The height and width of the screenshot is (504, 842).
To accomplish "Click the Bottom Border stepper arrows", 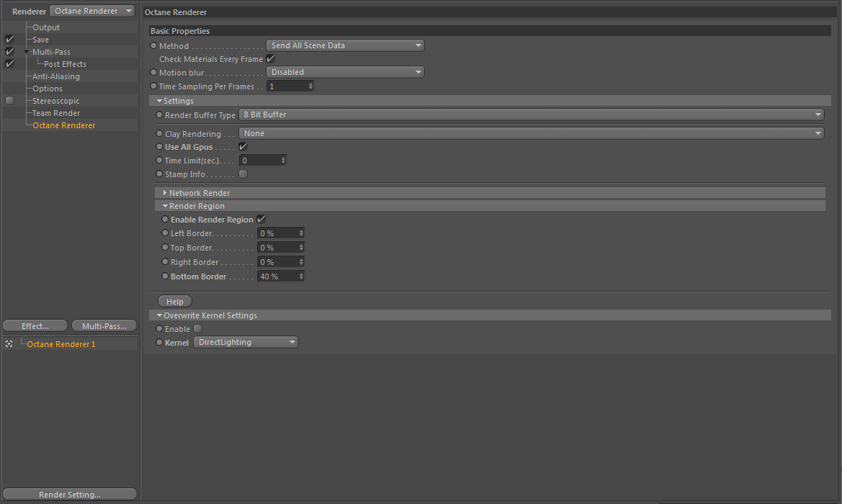I will [x=301, y=276].
